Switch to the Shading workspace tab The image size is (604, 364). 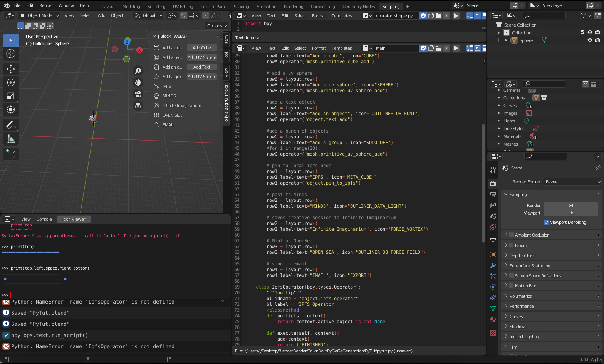click(241, 7)
